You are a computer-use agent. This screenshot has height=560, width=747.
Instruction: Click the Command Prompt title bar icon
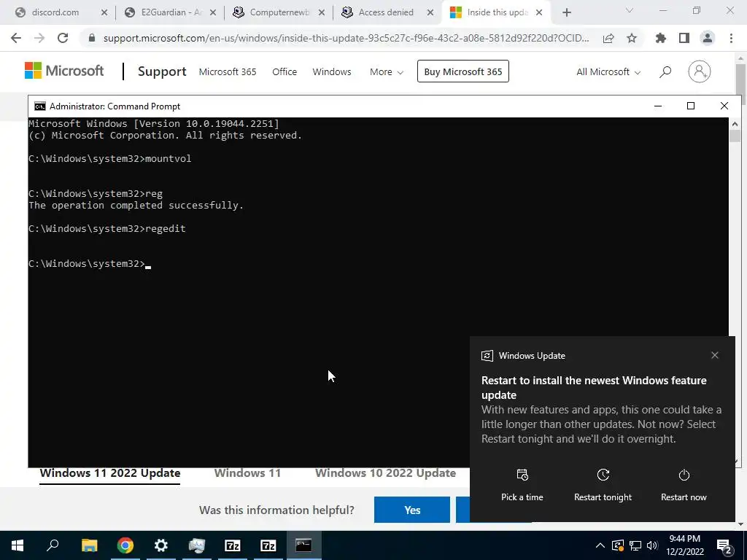click(x=40, y=106)
